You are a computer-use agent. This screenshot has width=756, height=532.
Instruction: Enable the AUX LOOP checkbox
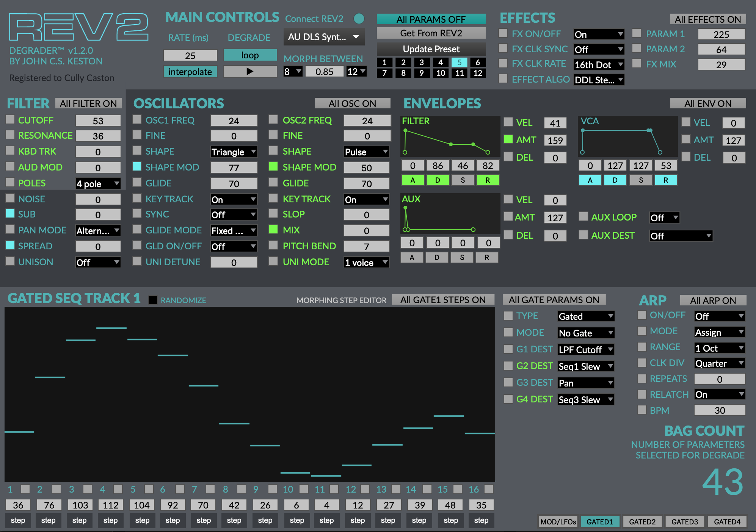tap(583, 217)
